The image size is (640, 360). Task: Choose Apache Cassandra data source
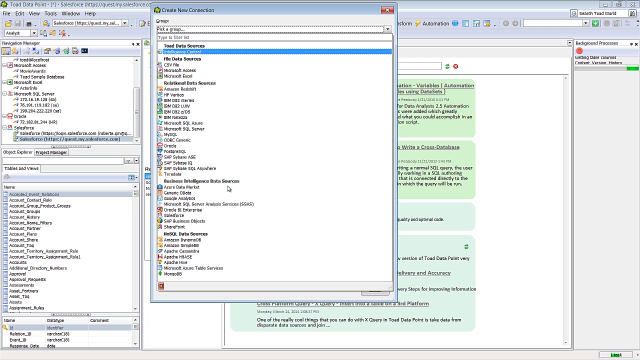tap(181, 251)
